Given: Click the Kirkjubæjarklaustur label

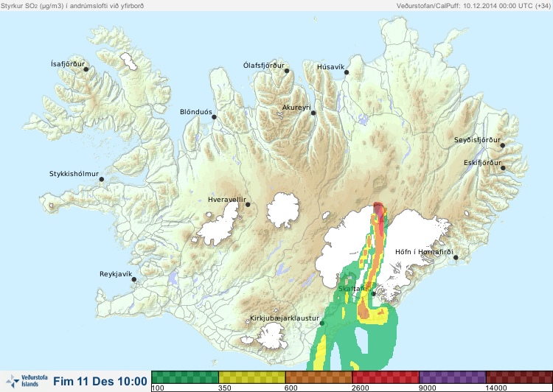Looking at the screenshot, I should coord(285,318).
